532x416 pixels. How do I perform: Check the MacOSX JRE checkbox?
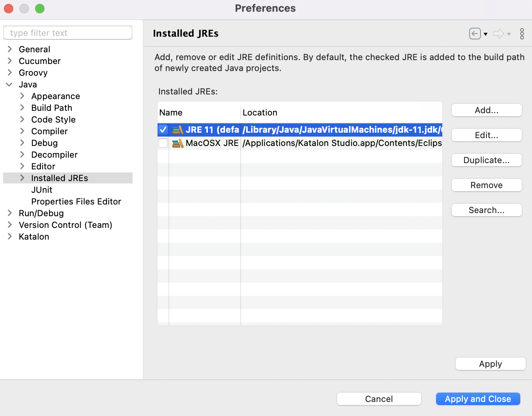[163, 143]
